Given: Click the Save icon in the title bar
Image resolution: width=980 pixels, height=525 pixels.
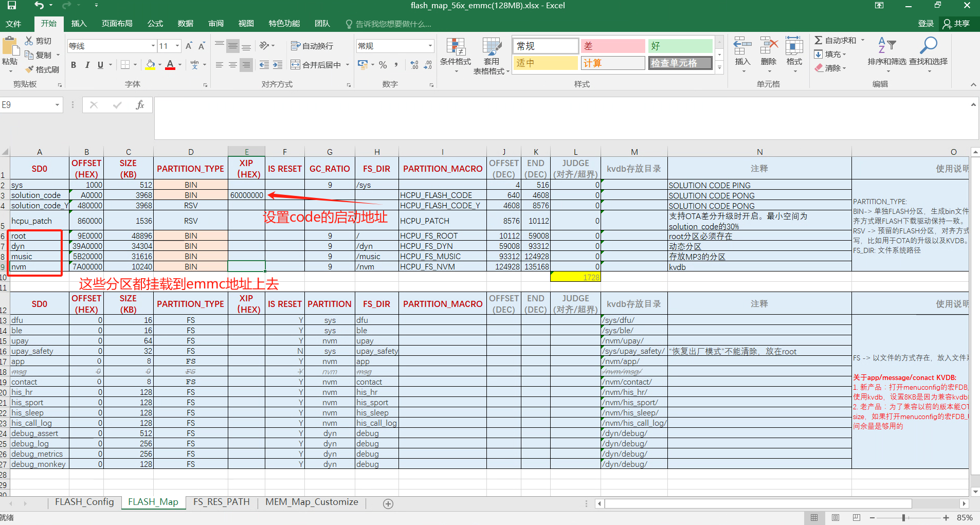Looking at the screenshot, I should point(11,6).
